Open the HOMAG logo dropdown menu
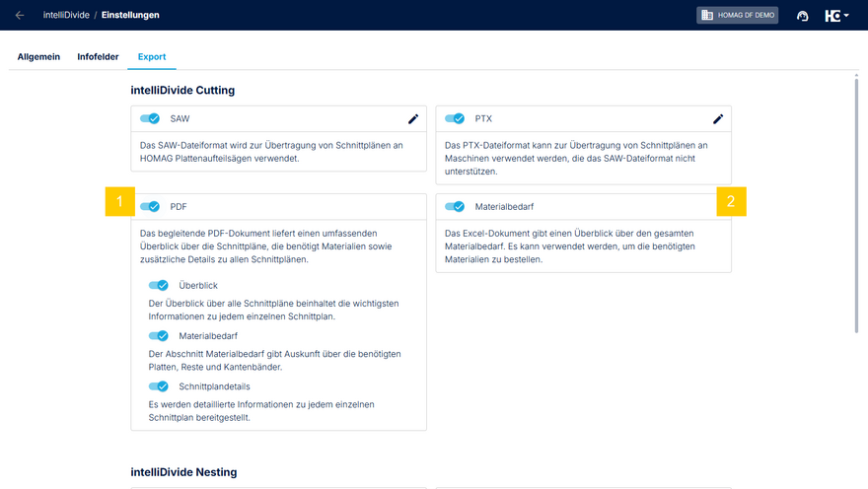This screenshot has height=489, width=868. 836,16
